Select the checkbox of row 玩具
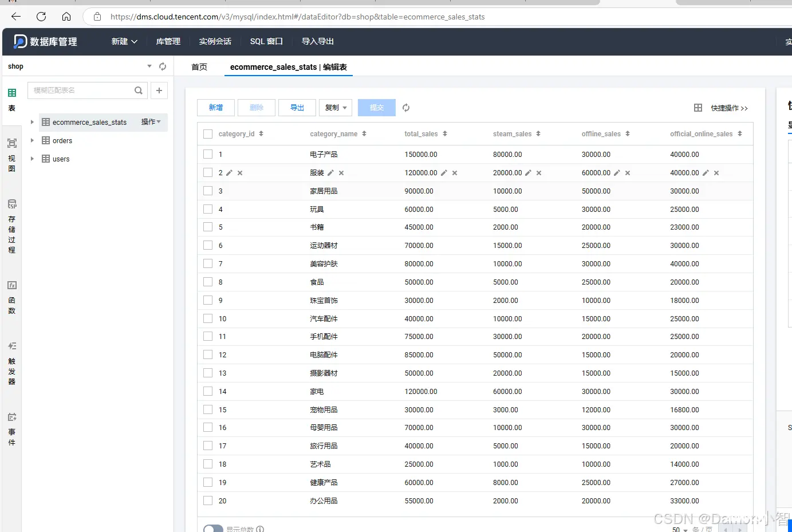This screenshot has height=532, width=792. pyautogui.click(x=208, y=210)
